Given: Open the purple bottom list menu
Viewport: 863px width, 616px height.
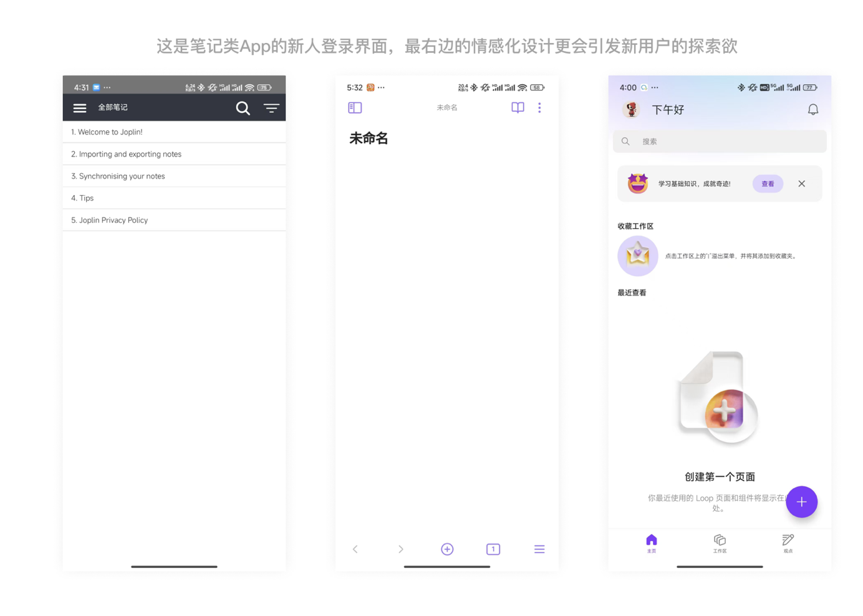Looking at the screenshot, I should [539, 549].
